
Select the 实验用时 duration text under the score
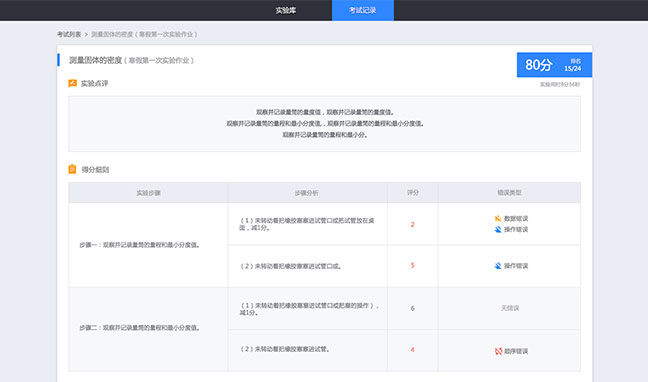(560, 84)
